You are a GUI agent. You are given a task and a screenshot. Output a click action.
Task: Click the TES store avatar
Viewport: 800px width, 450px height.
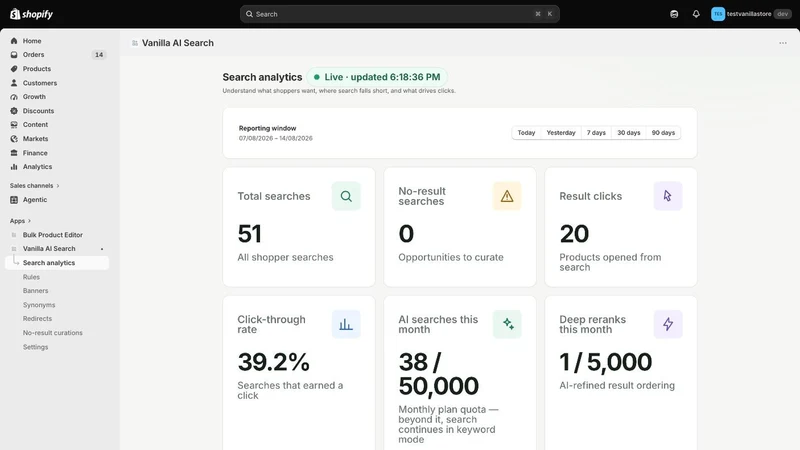click(x=718, y=14)
